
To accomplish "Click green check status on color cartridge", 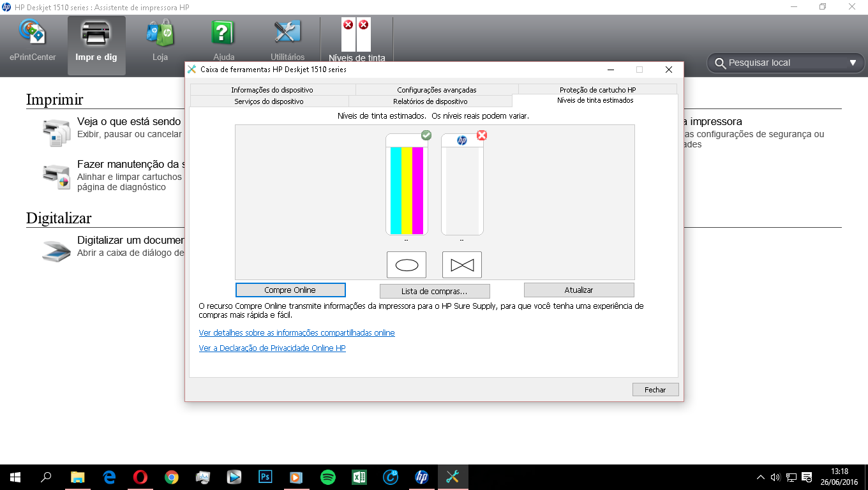I will (x=426, y=135).
